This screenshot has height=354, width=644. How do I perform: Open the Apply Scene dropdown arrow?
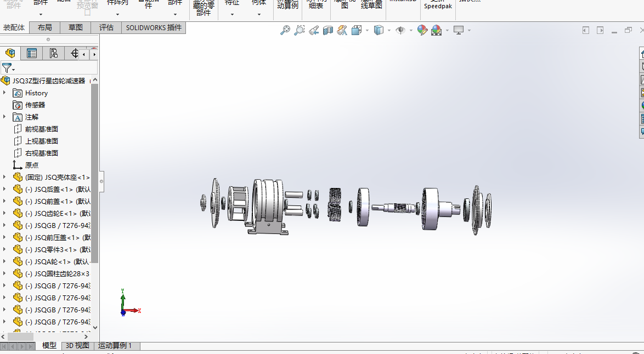click(447, 30)
